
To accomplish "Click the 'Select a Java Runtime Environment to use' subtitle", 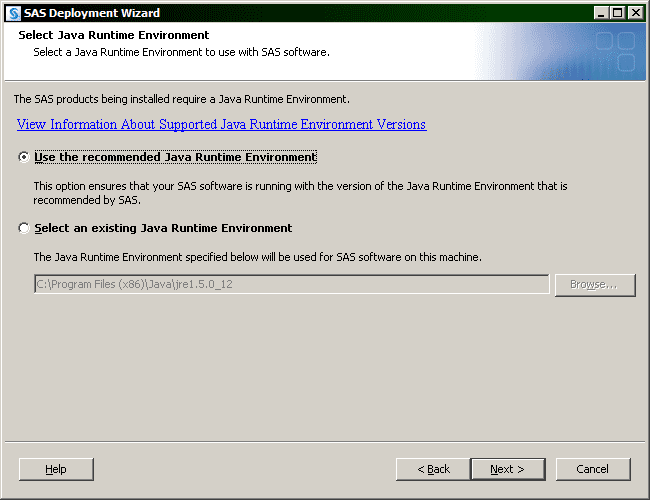I will pyautogui.click(x=181, y=52).
